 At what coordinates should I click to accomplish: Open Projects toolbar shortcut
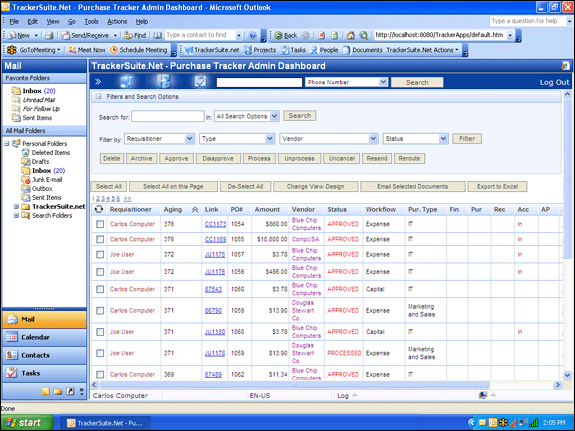(260, 50)
